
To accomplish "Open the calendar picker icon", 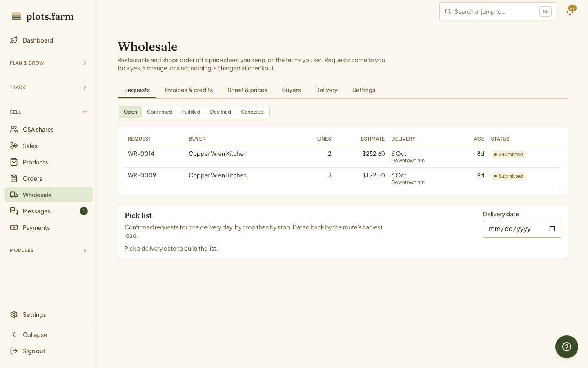I will pos(552,229).
